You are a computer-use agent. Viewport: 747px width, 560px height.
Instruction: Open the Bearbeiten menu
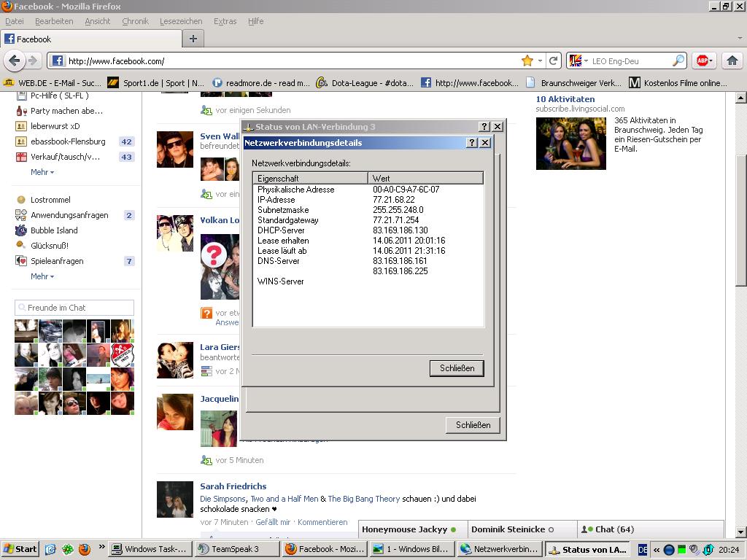pos(54,21)
